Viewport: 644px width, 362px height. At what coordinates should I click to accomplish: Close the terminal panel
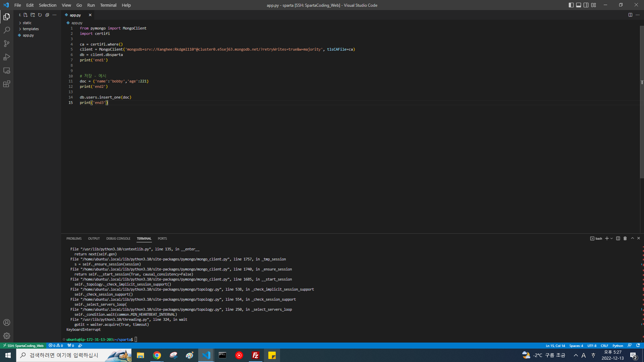point(639,238)
